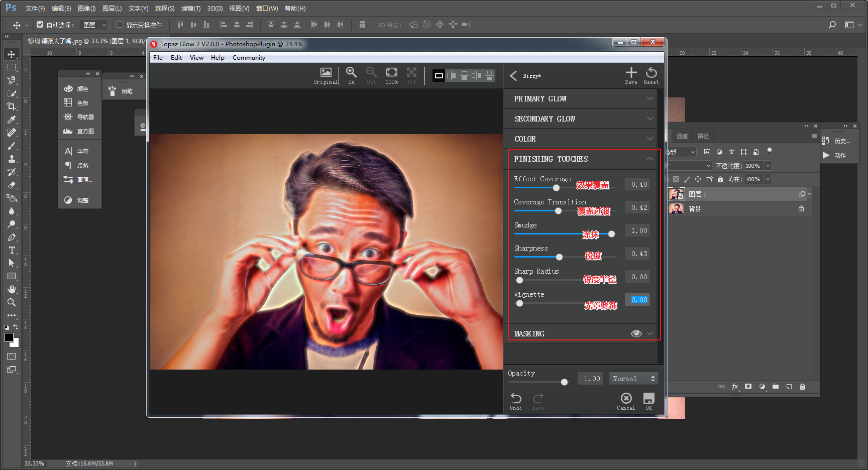Click the Smudge slider handle
The height and width of the screenshot is (470, 868).
click(x=611, y=234)
